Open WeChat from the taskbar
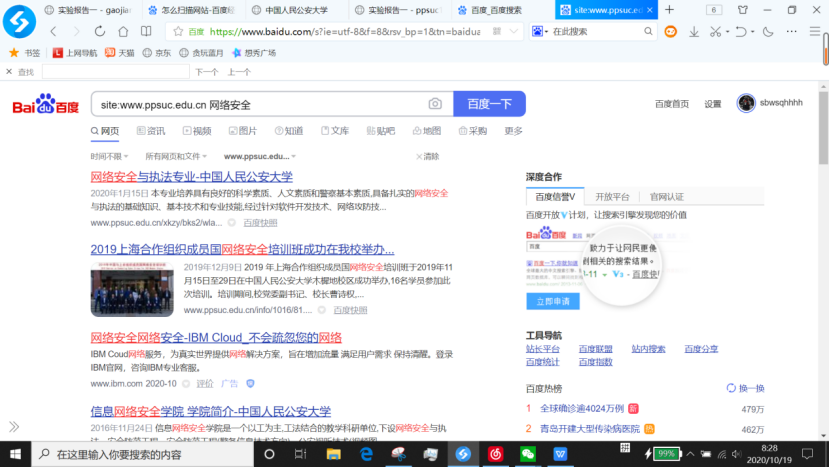This screenshot has height=467, width=830. tap(528, 454)
